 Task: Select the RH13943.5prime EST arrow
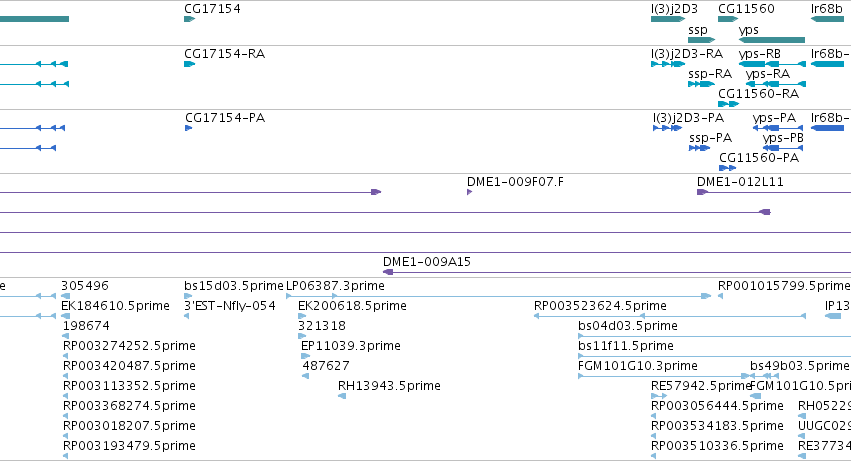click(x=342, y=396)
